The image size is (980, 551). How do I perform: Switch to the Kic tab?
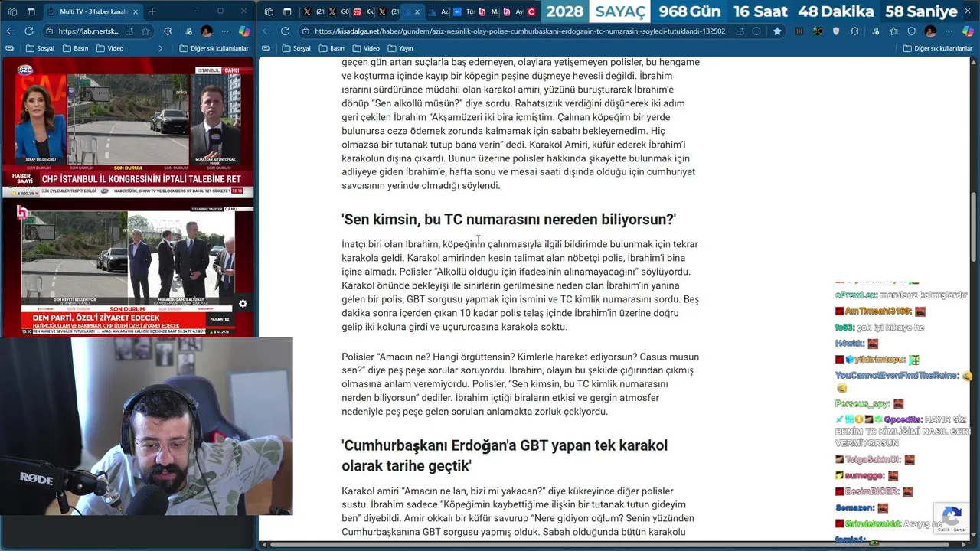point(364,11)
